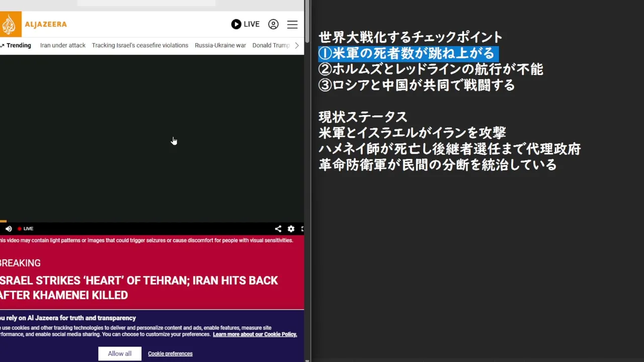Image resolution: width=644 pixels, height=362 pixels.
Task: Click the breaking headline about Tehran strikes
Action: pos(139,288)
